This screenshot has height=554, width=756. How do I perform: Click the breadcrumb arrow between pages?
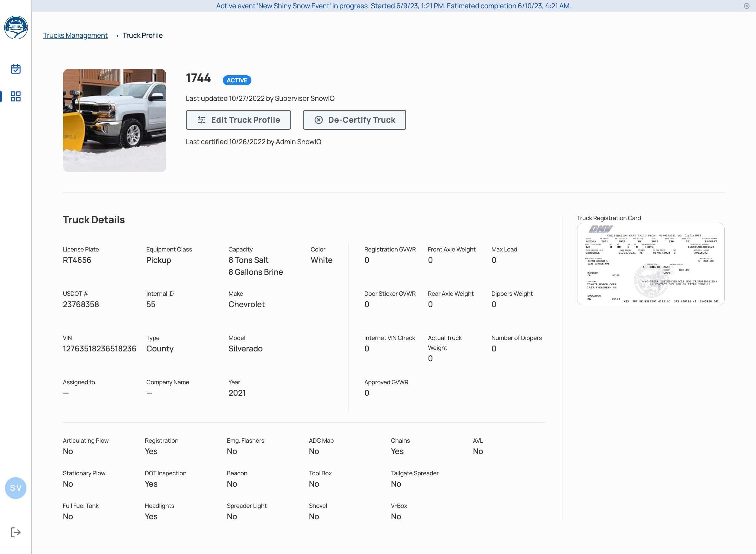coord(115,35)
